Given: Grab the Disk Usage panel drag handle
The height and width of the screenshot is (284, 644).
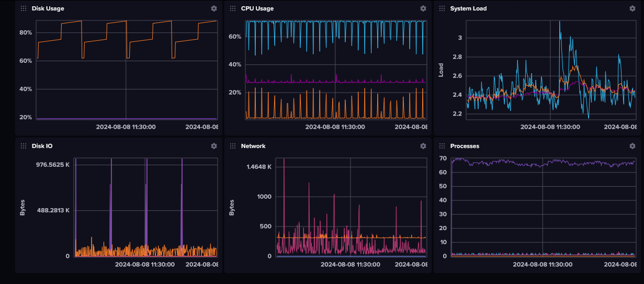Looking at the screenshot, I should [x=23, y=8].
